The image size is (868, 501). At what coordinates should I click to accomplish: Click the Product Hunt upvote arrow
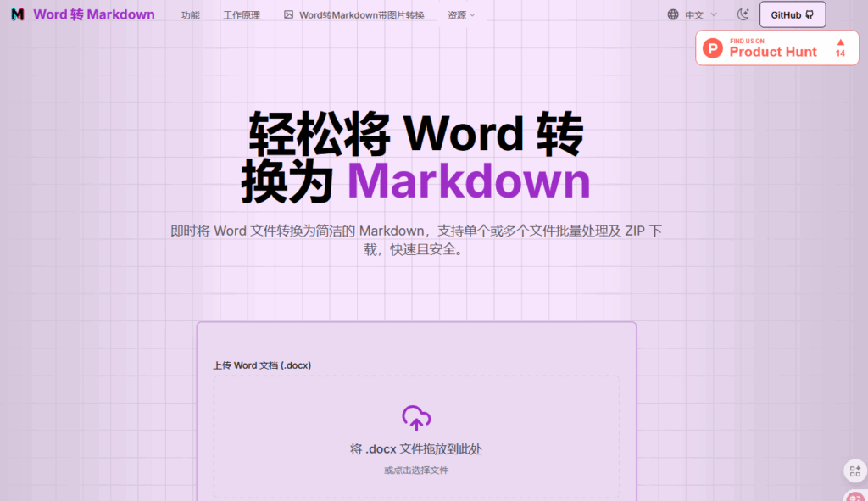pyautogui.click(x=840, y=42)
